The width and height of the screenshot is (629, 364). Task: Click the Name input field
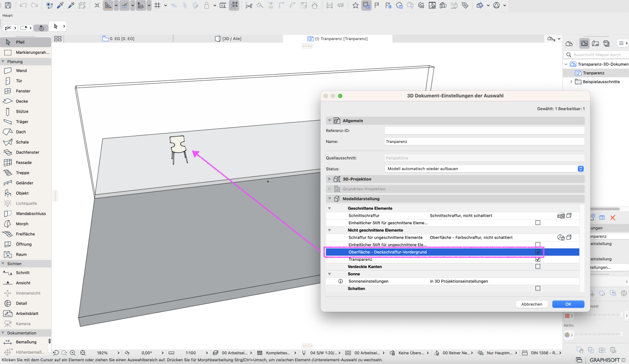pyautogui.click(x=484, y=142)
